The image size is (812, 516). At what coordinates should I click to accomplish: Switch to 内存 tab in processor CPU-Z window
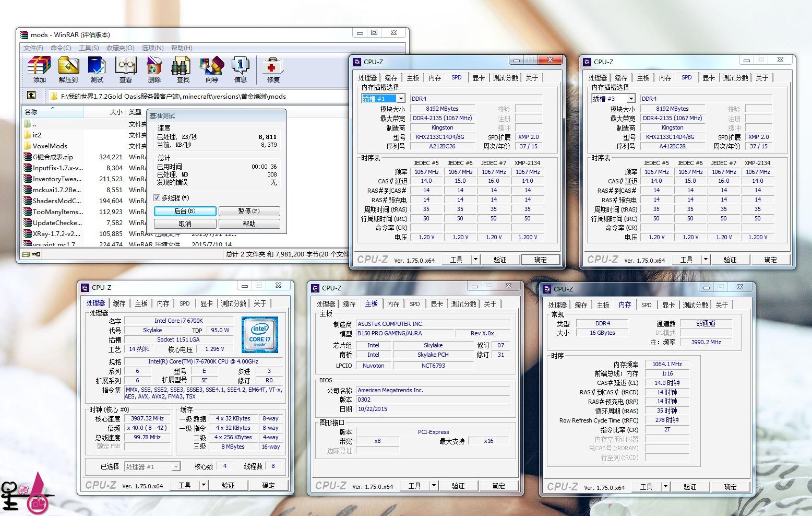tap(163, 303)
